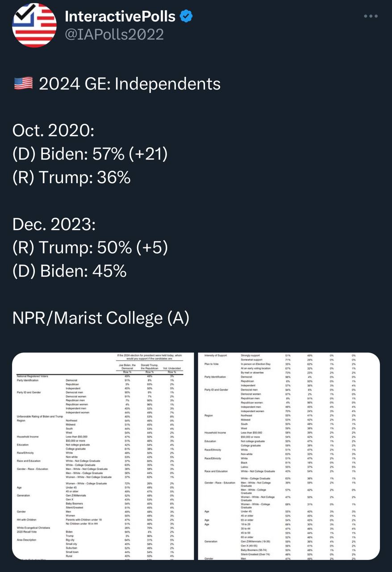Open the three-dot more options menu
Screen dimensions: 392x572
point(371,17)
